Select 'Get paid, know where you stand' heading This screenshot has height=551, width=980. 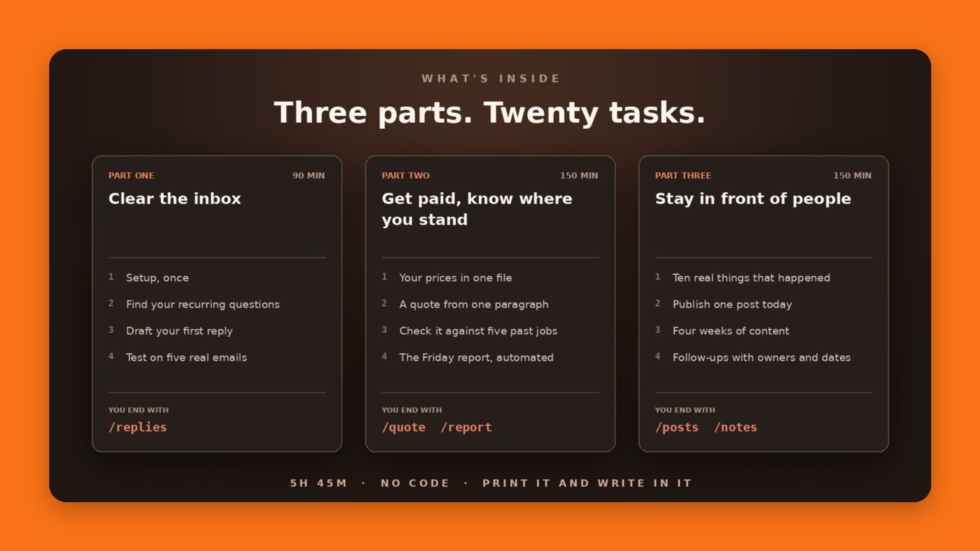pos(477,209)
